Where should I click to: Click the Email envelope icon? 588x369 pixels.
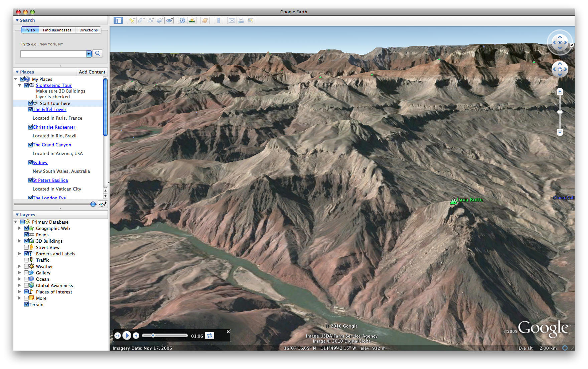(x=232, y=20)
